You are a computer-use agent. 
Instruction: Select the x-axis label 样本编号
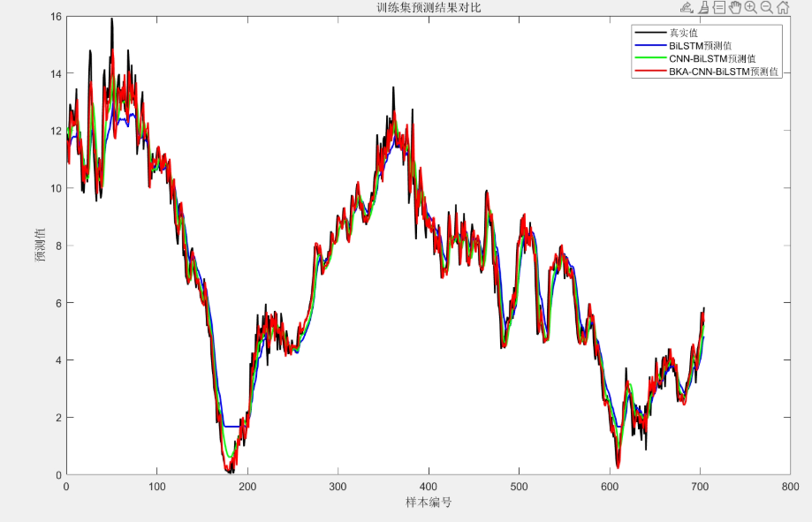coord(429,503)
